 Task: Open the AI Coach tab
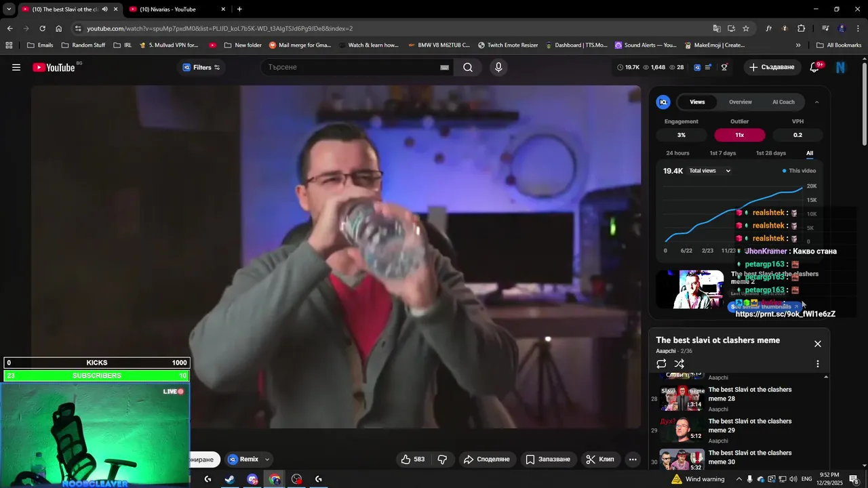pos(783,102)
